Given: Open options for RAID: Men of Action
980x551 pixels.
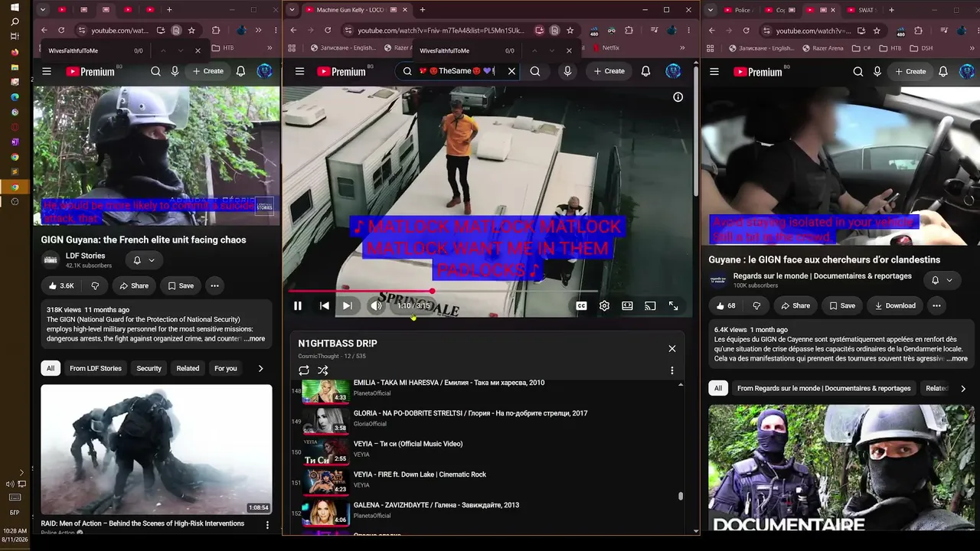Looking at the screenshot, I should tap(267, 525).
